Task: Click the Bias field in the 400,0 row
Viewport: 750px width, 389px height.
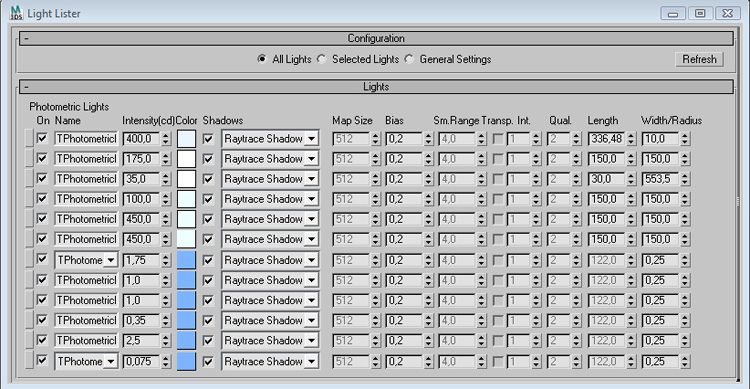Action: pos(404,139)
